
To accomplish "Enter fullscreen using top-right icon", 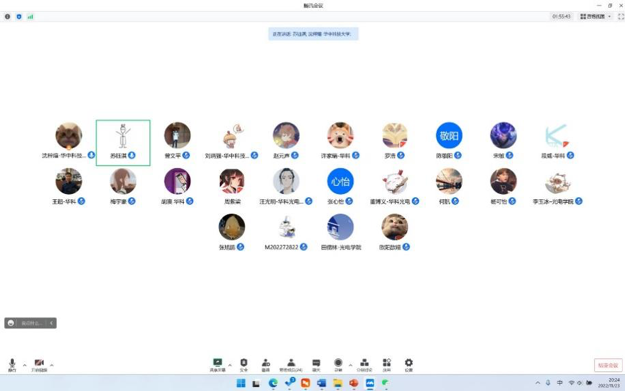I will click(621, 16).
